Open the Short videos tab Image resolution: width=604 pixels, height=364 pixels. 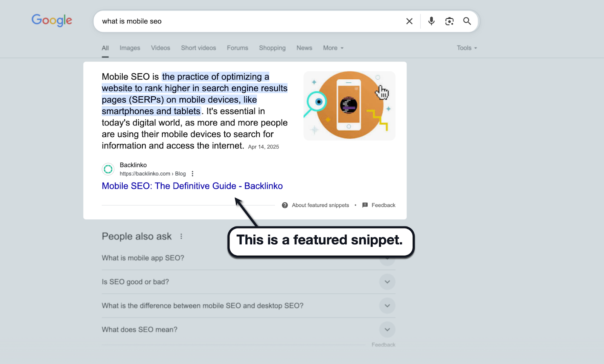(199, 48)
